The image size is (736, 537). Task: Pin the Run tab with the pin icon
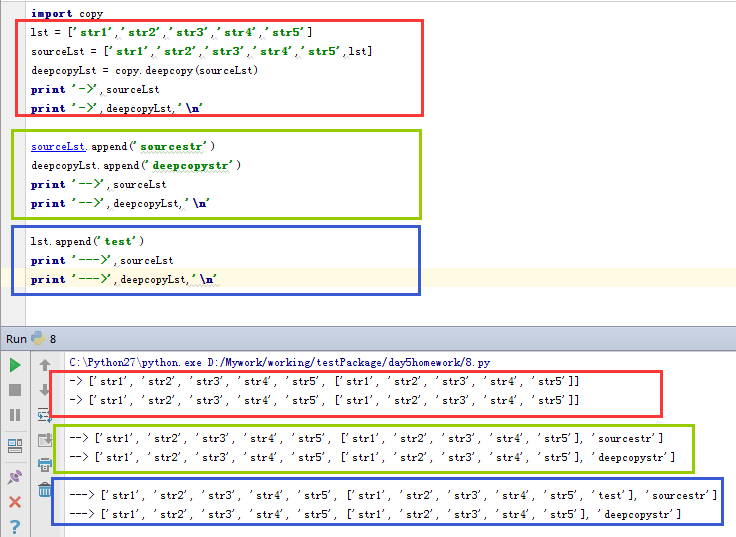pyautogui.click(x=15, y=477)
